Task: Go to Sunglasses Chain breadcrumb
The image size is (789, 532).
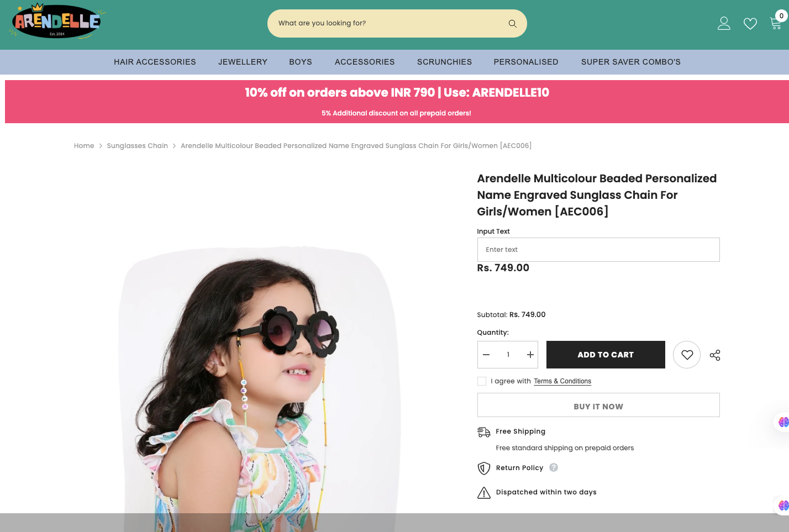Action: (137, 146)
